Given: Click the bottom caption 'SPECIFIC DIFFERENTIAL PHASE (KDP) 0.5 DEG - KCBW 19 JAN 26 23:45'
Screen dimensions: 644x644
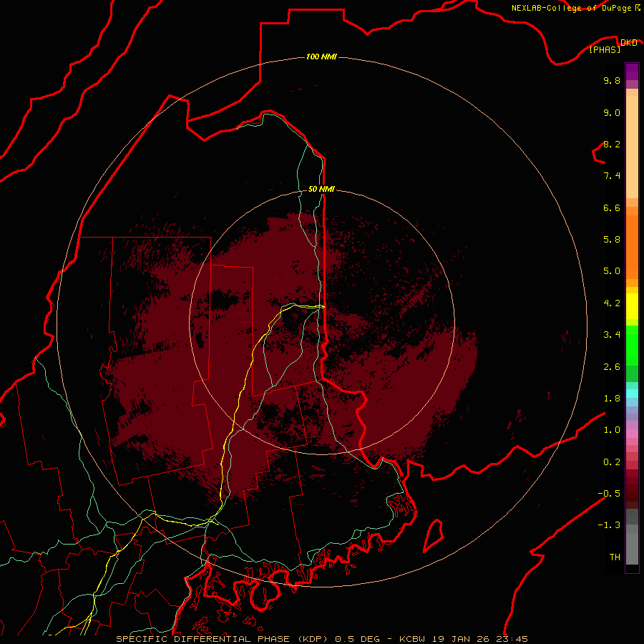Looking at the screenshot, I should [x=321, y=639].
